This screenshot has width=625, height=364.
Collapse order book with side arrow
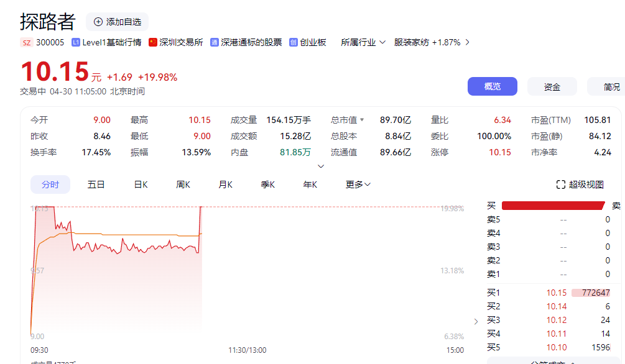click(476, 321)
